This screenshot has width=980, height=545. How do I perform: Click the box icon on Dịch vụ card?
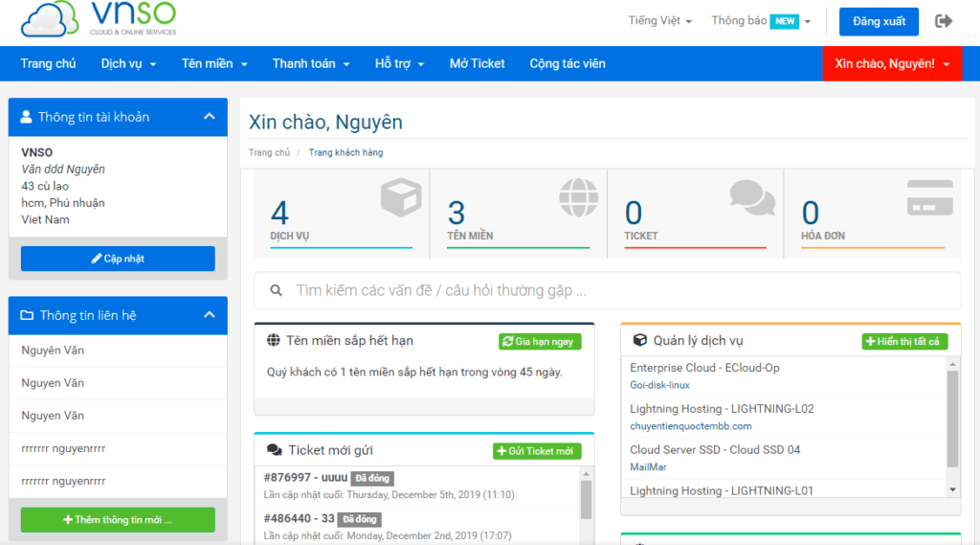tap(401, 197)
